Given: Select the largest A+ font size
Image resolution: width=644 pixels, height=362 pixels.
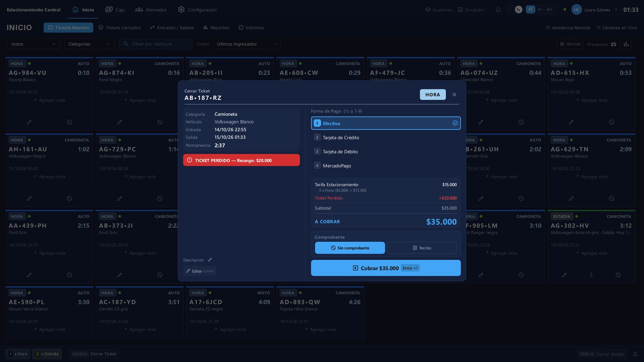Looking at the screenshot, I should tap(549, 9).
